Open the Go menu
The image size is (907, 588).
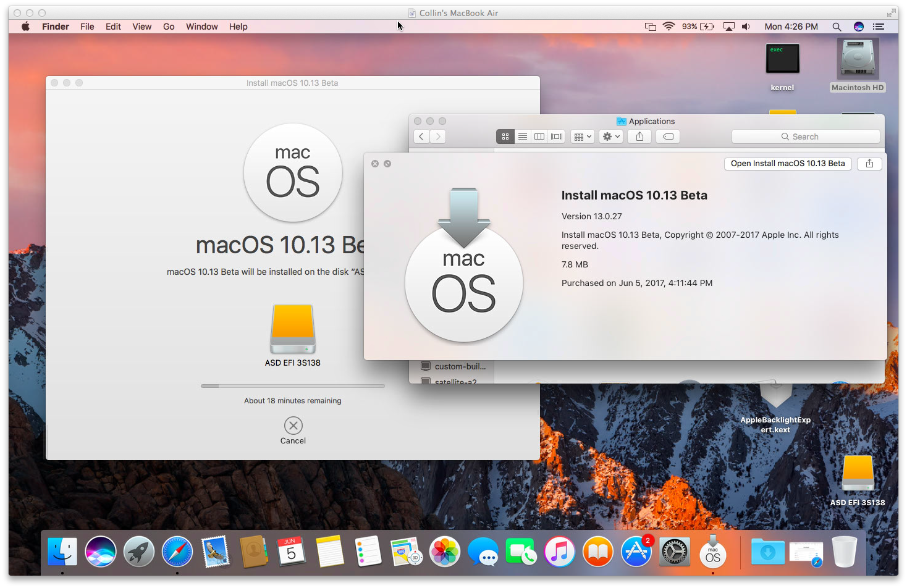169,27
